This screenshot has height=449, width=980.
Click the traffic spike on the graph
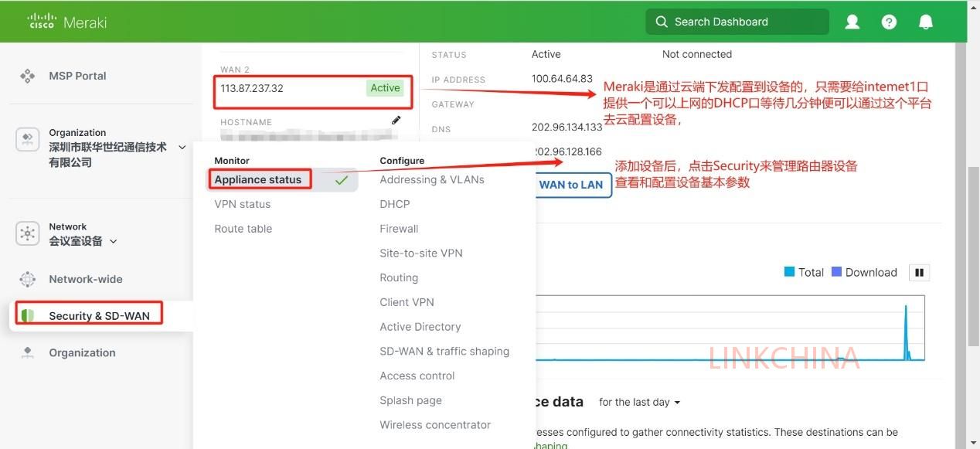pos(906,332)
